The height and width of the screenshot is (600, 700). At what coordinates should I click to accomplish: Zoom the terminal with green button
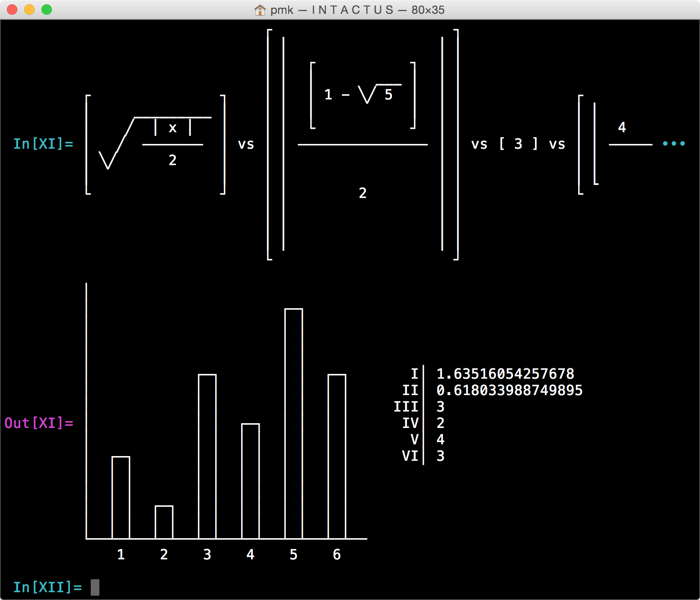(x=47, y=10)
